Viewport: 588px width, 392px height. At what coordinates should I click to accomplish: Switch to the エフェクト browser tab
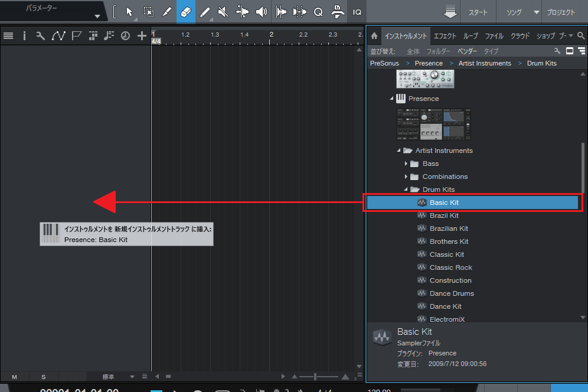click(445, 36)
